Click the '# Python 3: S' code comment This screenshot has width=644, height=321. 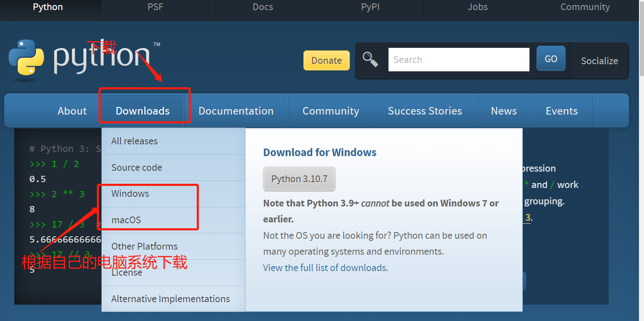[x=65, y=149]
